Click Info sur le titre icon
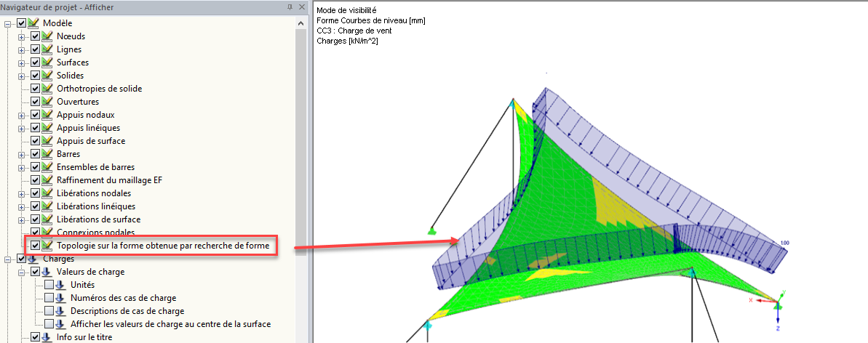 tap(47, 337)
